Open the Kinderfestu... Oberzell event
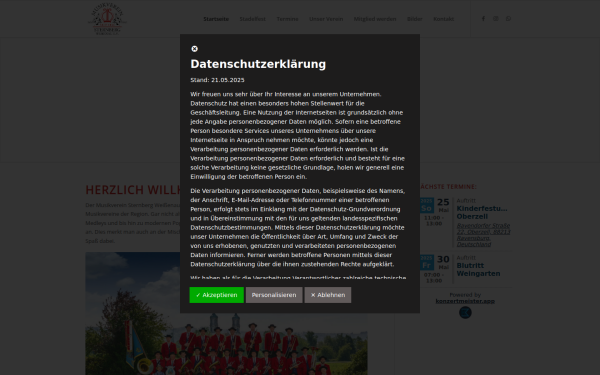600x375 pixels. pos(482,212)
